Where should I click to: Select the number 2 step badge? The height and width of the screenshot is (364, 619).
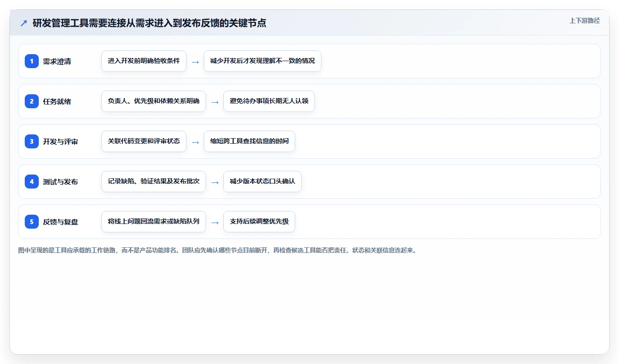[32, 101]
